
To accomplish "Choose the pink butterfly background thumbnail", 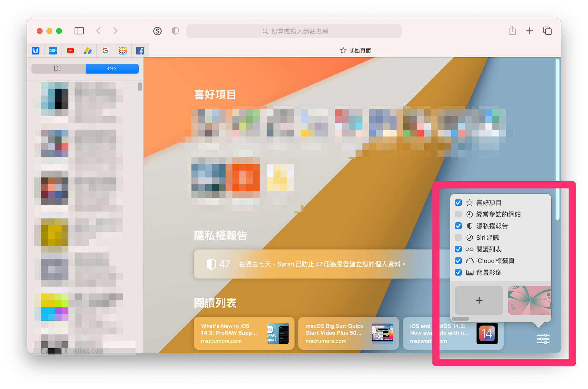I will (529, 300).
